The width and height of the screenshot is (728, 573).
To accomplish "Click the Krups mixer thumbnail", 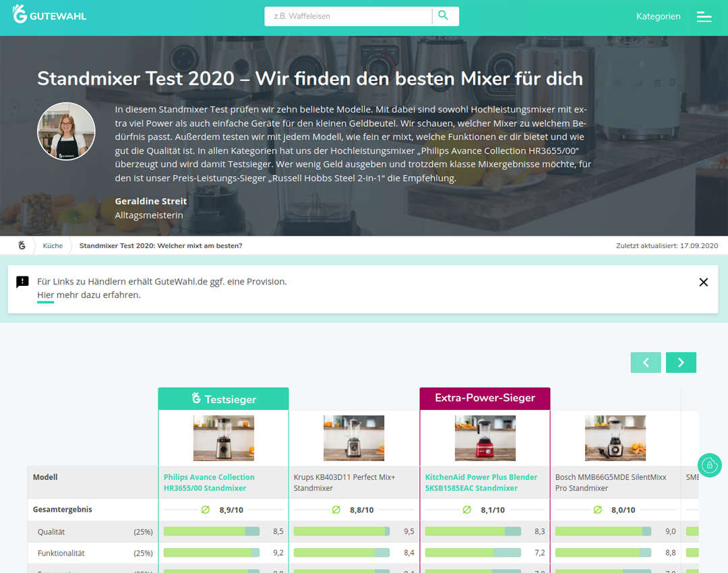I will [354, 438].
